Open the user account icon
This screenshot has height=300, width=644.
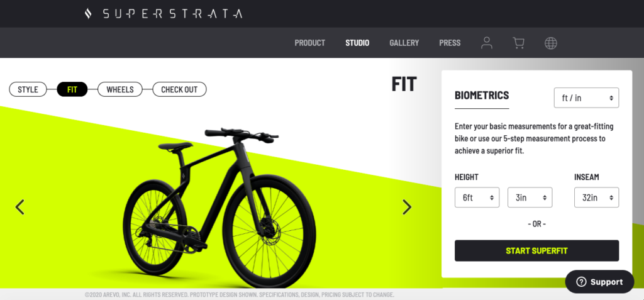tap(487, 43)
